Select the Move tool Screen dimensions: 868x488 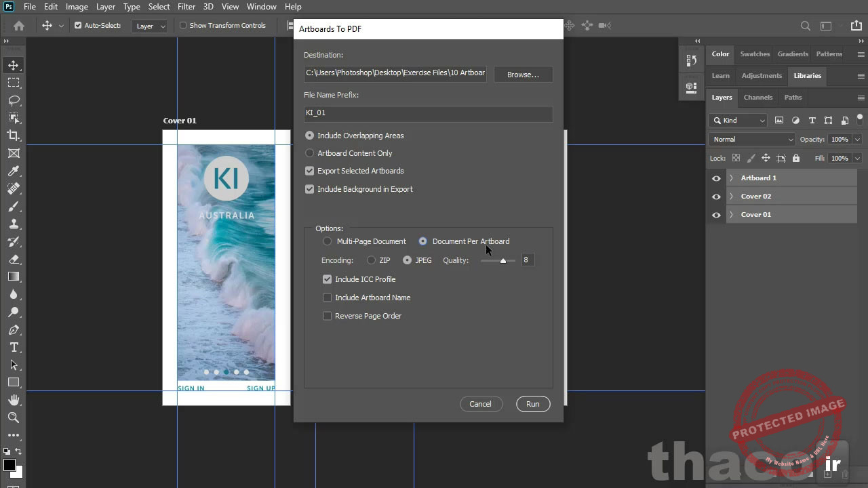(x=14, y=65)
